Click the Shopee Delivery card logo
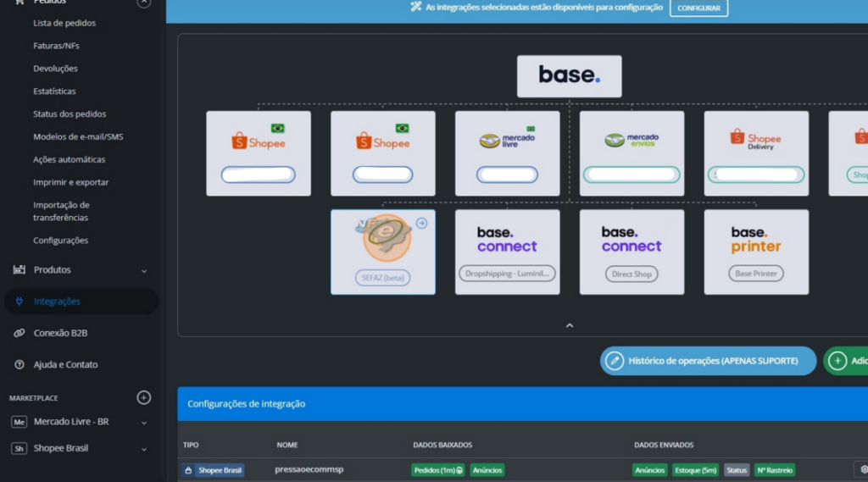This screenshot has width=868, height=482. pos(755,139)
